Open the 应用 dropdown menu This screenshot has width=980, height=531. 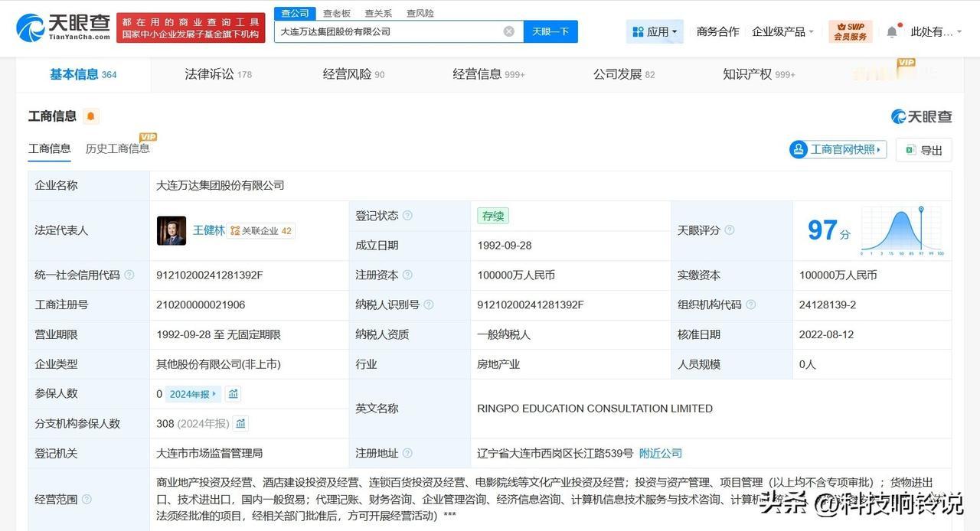[655, 31]
